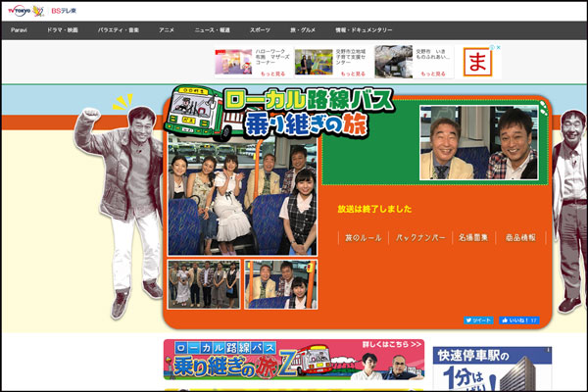The width and height of the screenshot is (588, 392).
Task: Open the 名場面集 link
Action: point(471,238)
